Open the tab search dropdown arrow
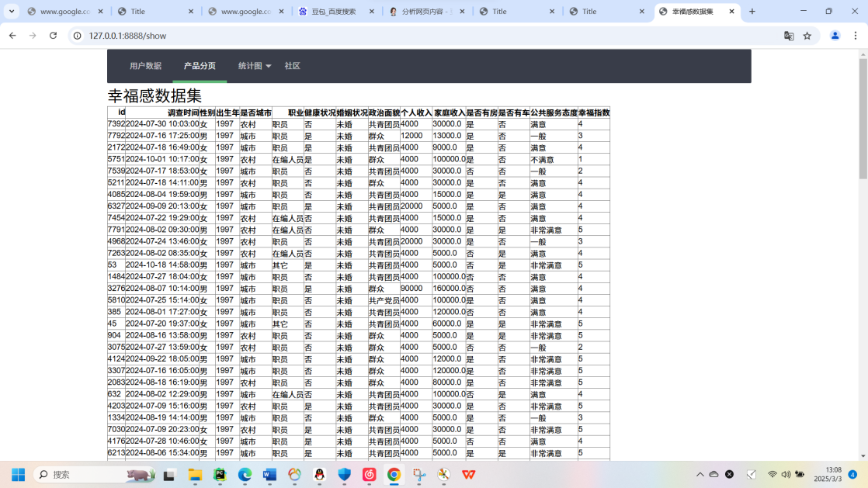This screenshot has height=488, width=868. pos(12,11)
